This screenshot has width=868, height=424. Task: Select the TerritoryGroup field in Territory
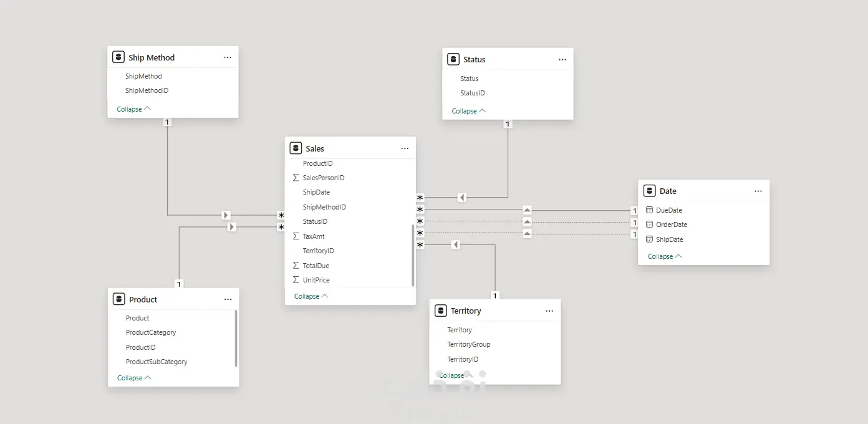(468, 344)
